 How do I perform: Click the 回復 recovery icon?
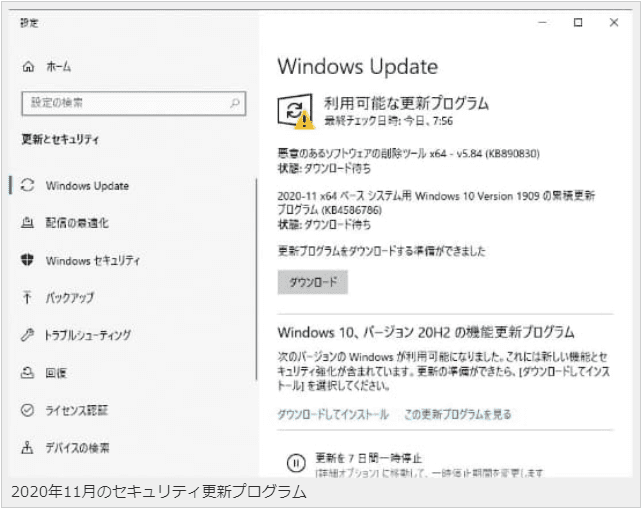(28, 373)
